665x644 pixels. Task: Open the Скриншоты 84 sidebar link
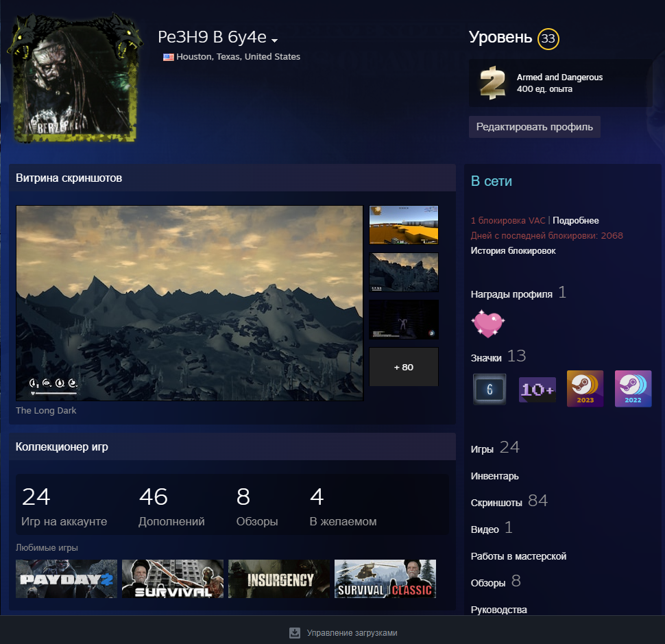pos(509,501)
